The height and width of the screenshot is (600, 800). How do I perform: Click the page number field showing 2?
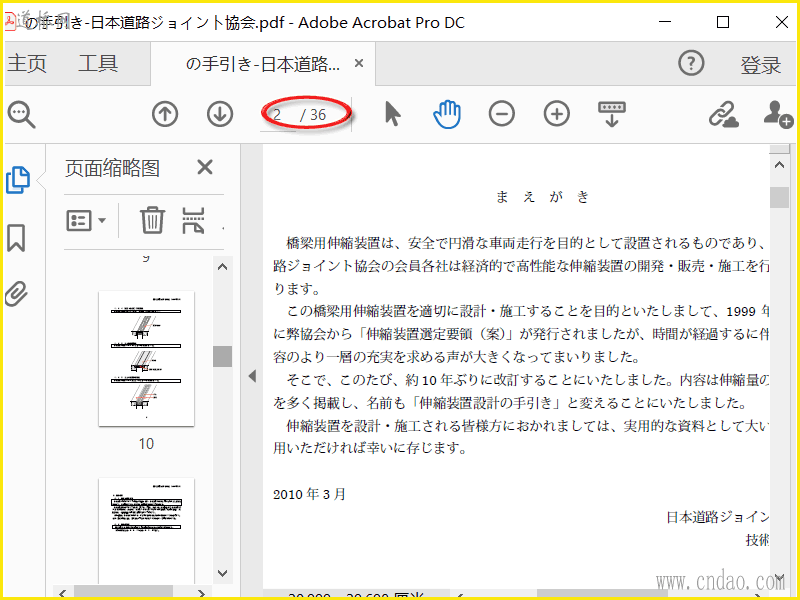(278, 115)
